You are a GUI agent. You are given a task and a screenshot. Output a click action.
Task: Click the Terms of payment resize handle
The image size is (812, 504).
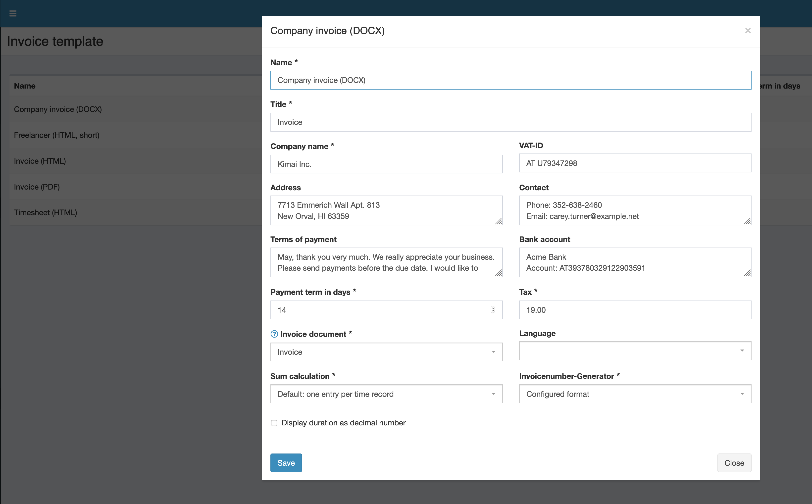pyautogui.click(x=498, y=273)
